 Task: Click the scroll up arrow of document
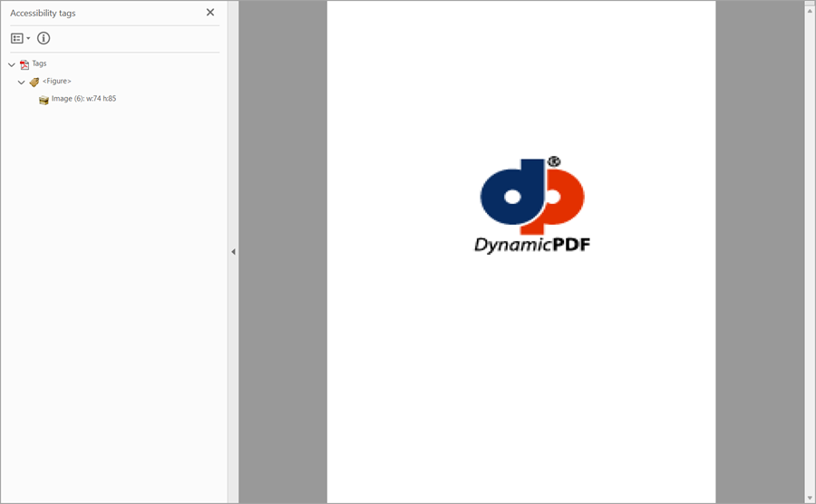(x=810, y=7)
